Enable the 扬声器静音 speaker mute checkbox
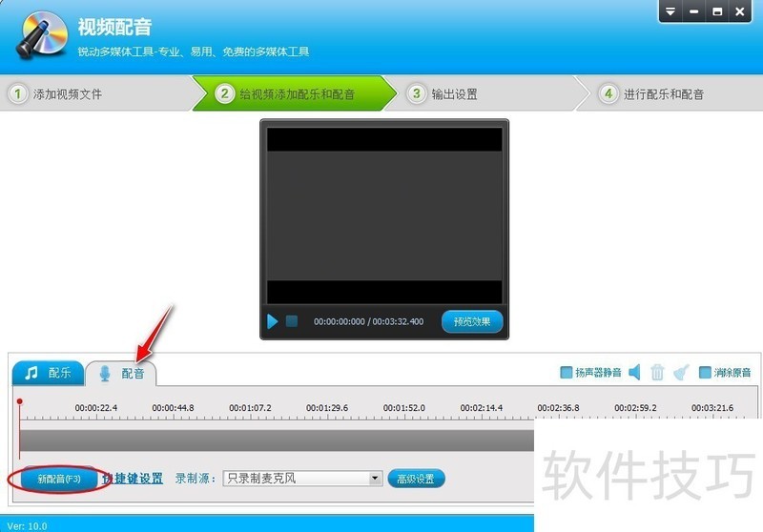 click(x=566, y=373)
